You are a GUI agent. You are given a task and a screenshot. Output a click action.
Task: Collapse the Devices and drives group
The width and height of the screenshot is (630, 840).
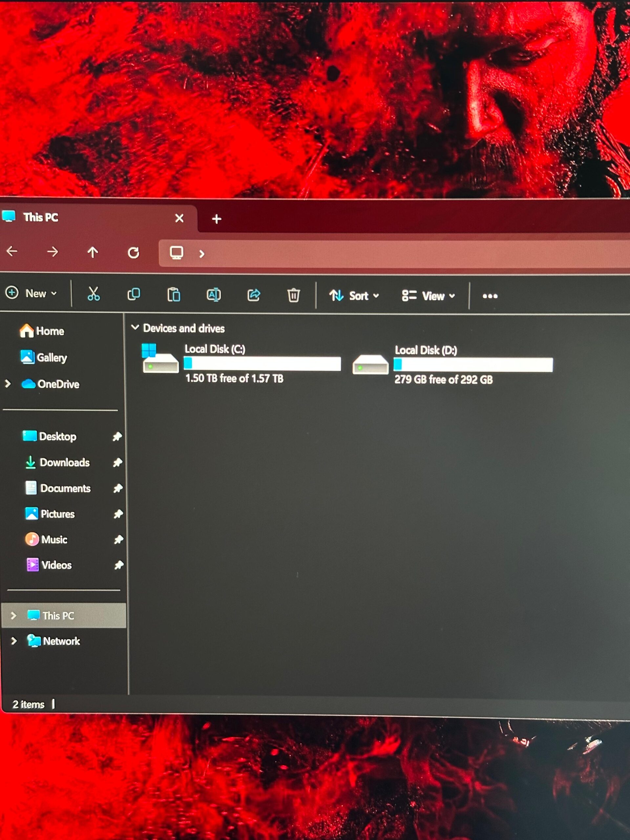[135, 327]
